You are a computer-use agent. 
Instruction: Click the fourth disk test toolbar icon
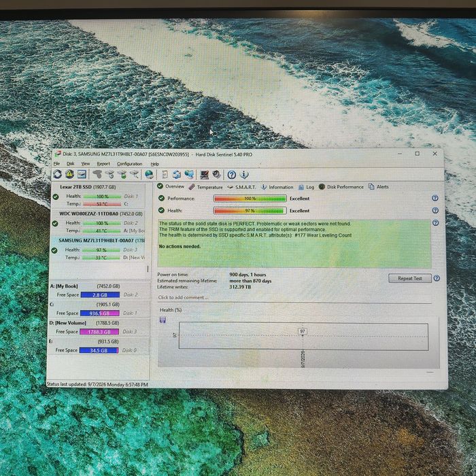tap(134, 174)
